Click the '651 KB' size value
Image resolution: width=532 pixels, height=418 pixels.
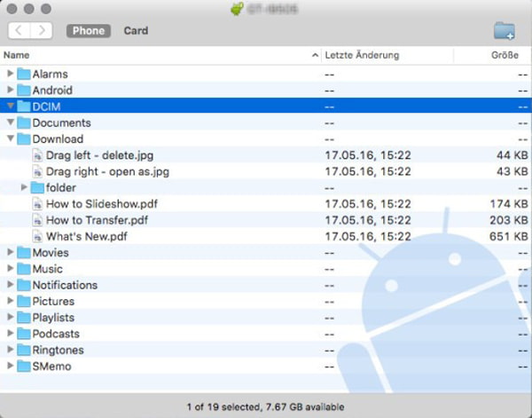pos(509,237)
